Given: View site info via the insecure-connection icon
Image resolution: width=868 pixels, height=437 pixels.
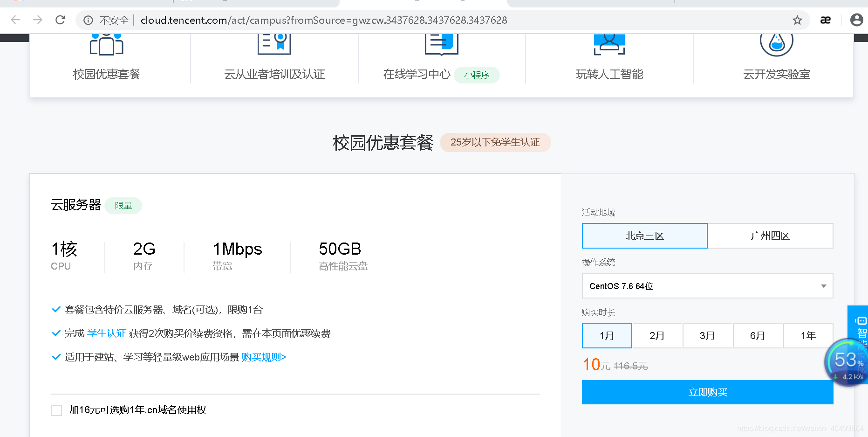Looking at the screenshot, I should (x=88, y=20).
